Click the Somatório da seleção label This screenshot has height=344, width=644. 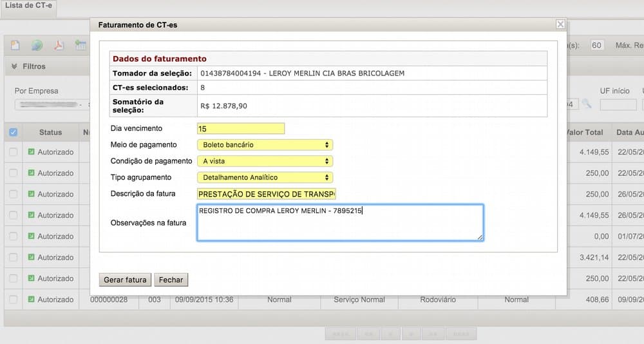click(x=138, y=106)
